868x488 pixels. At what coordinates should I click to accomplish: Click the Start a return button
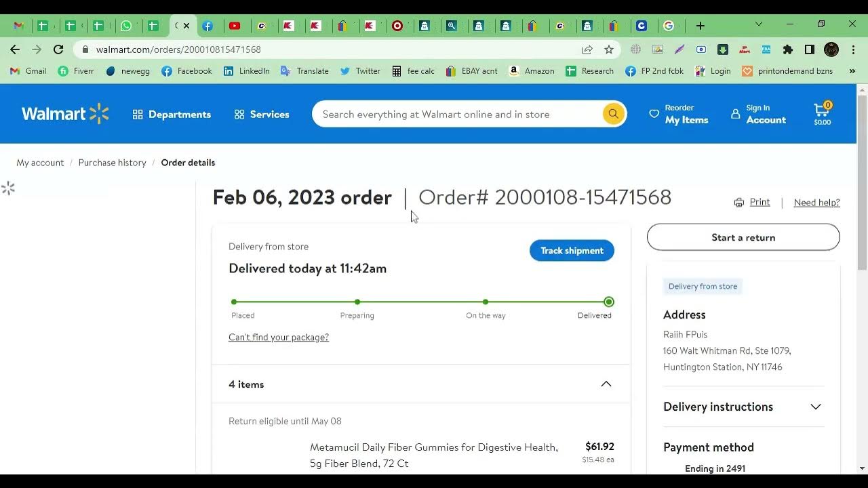743,237
